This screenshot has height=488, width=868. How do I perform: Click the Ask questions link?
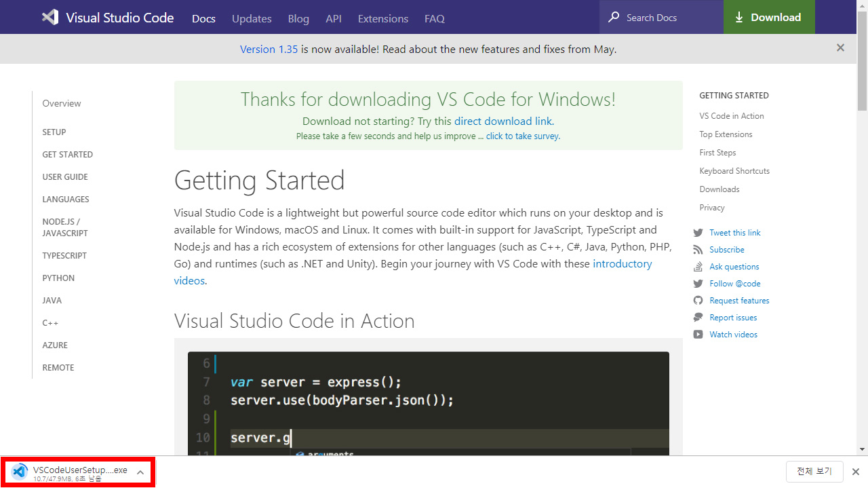point(734,267)
